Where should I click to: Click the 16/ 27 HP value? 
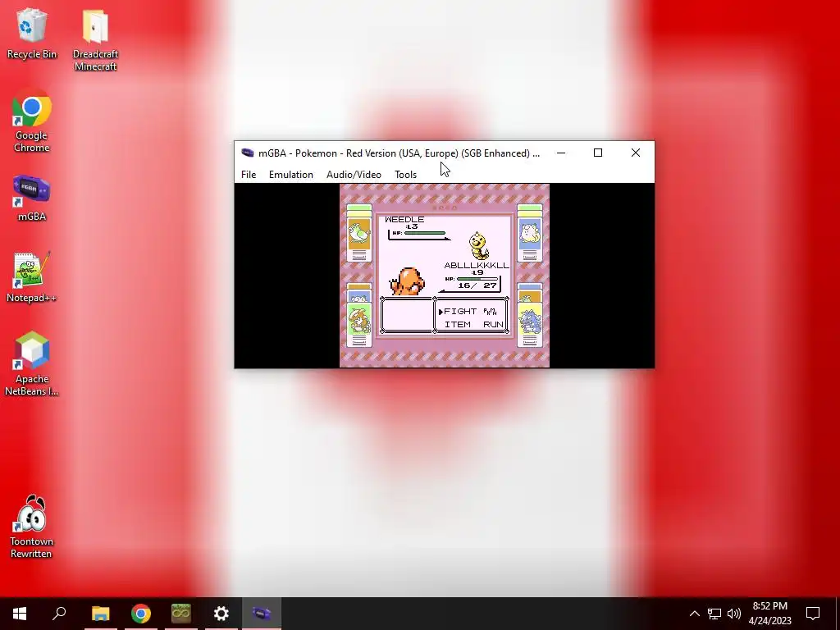(477, 285)
